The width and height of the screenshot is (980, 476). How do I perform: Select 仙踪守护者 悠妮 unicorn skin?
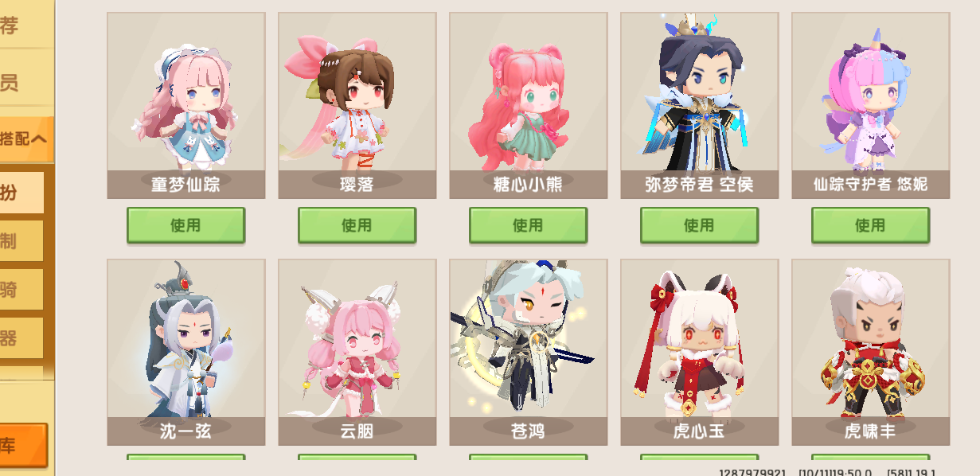870,105
